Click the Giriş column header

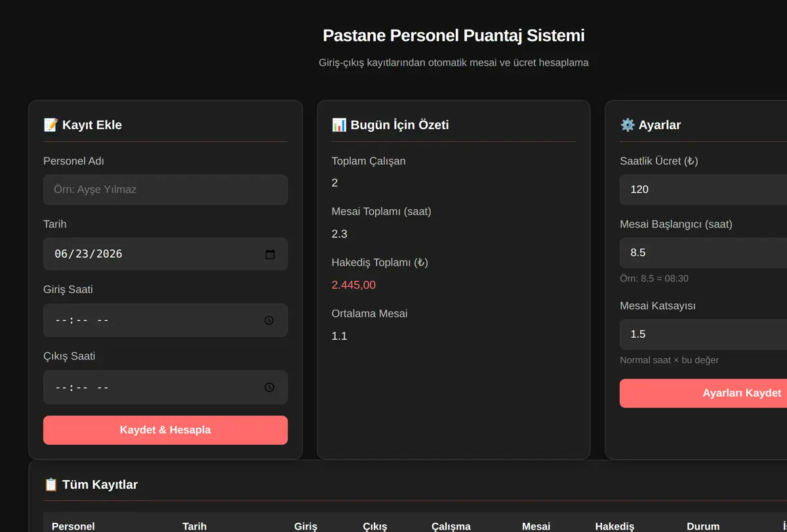(x=306, y=526)
